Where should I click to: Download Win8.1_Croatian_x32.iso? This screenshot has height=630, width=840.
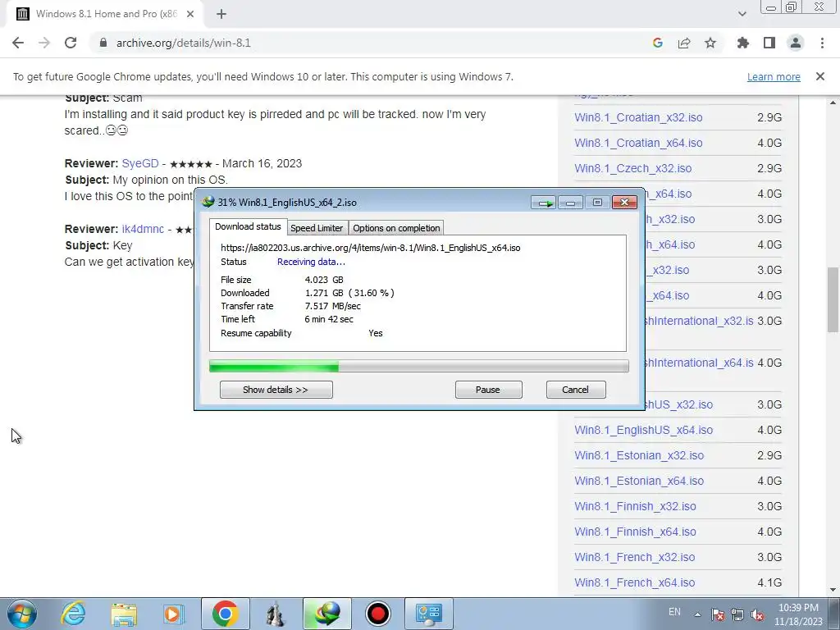(x=638, y=117)
